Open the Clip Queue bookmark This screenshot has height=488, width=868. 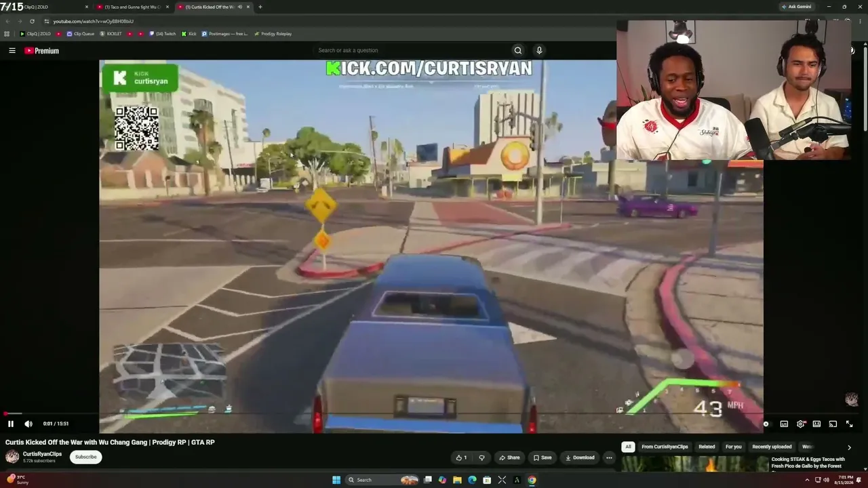[x=80, y=34]
